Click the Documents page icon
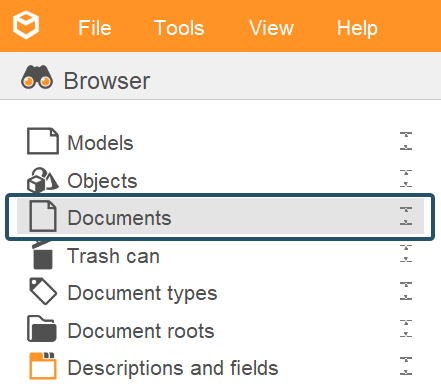The height and width of the screenshot is (391, 441). (x=43, y=216)
